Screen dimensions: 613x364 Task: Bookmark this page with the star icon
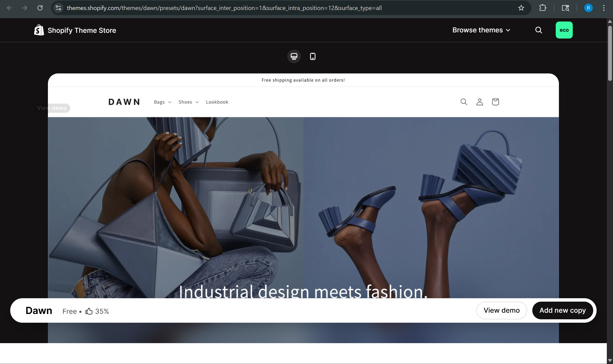(521, 8)
